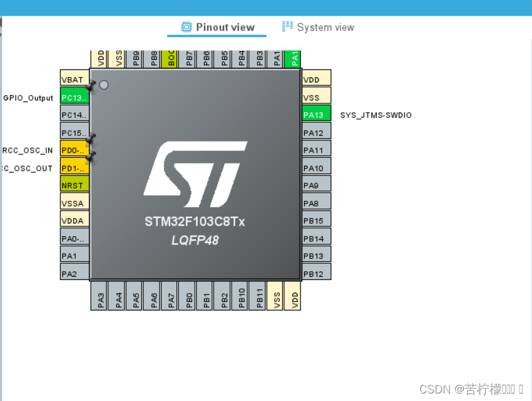Image resolution: width=532 pixels, height=401 pixels.
Task: Select the VSSA pin
Action: pyautogui.click(x=74, y=201)
